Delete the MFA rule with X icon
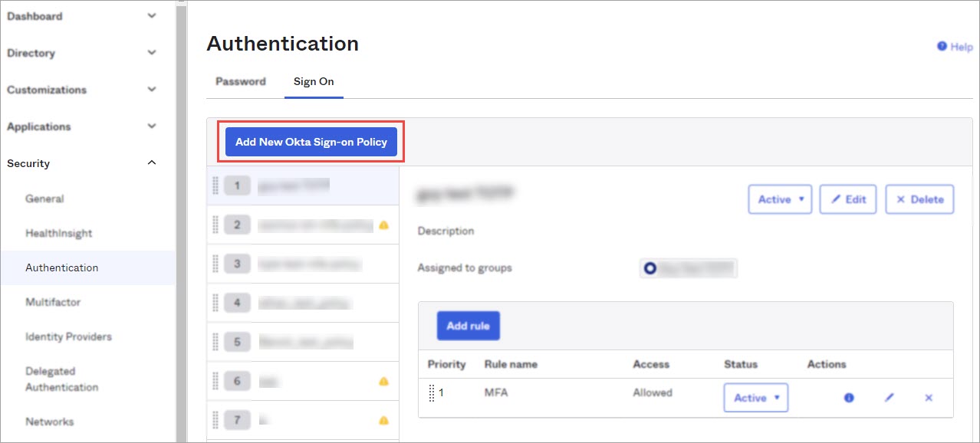Image resolution: width=980 pixels, height=443 pixels. click(929, 398)
